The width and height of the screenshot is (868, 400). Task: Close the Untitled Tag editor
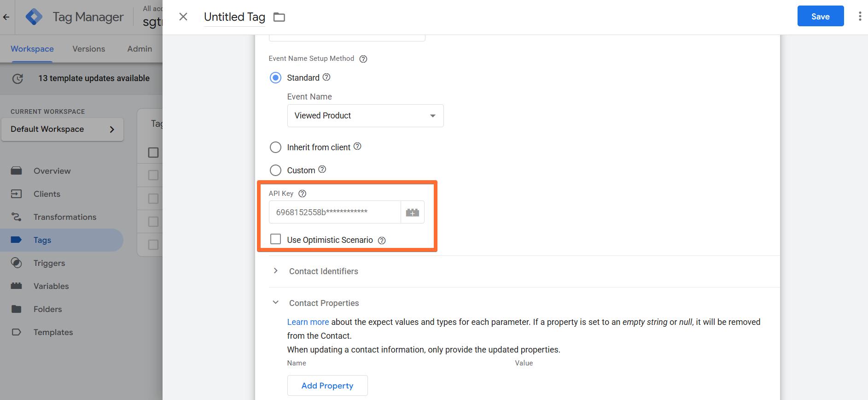coord(183,17)
